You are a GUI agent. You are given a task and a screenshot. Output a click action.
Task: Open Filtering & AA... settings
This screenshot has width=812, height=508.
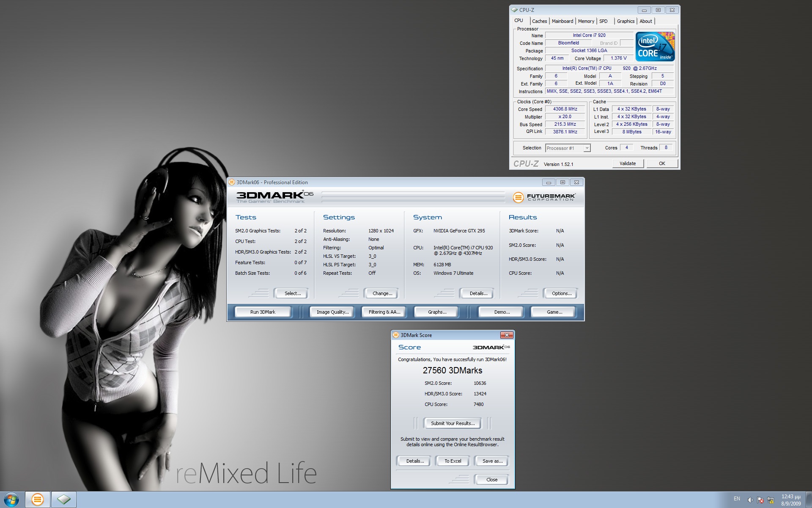click(x=384, y=312)
